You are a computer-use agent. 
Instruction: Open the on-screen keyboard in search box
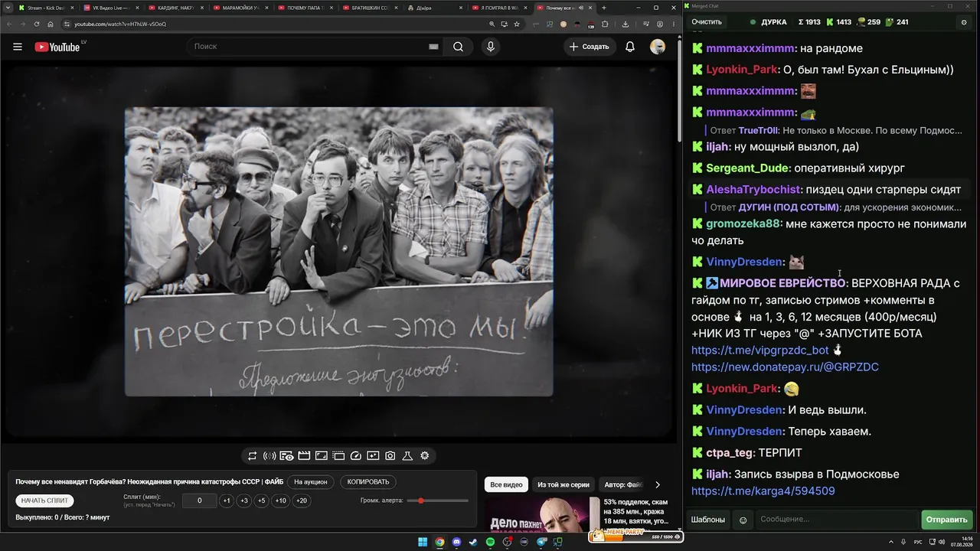tap(433, 47)
